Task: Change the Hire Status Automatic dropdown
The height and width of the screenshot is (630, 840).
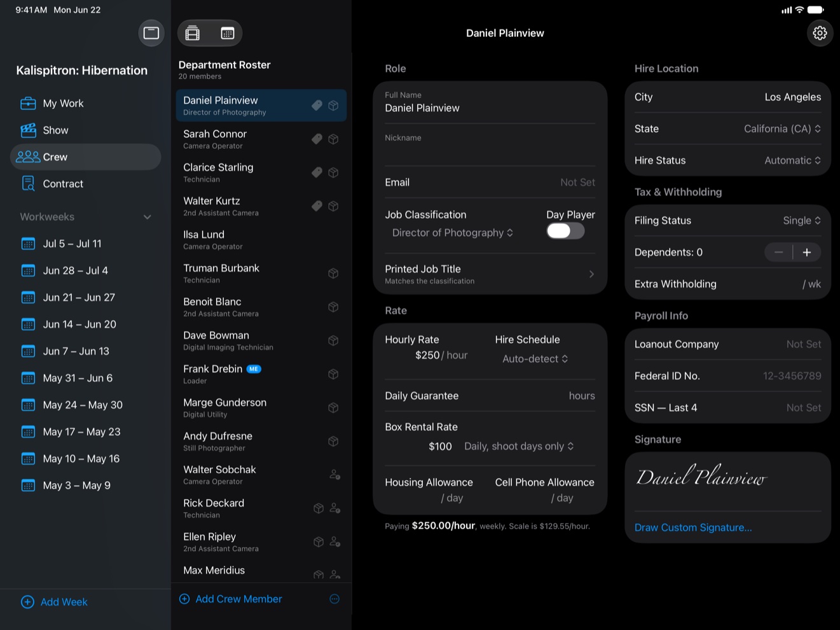Action: pyautogui.click(x=792, y=160)
